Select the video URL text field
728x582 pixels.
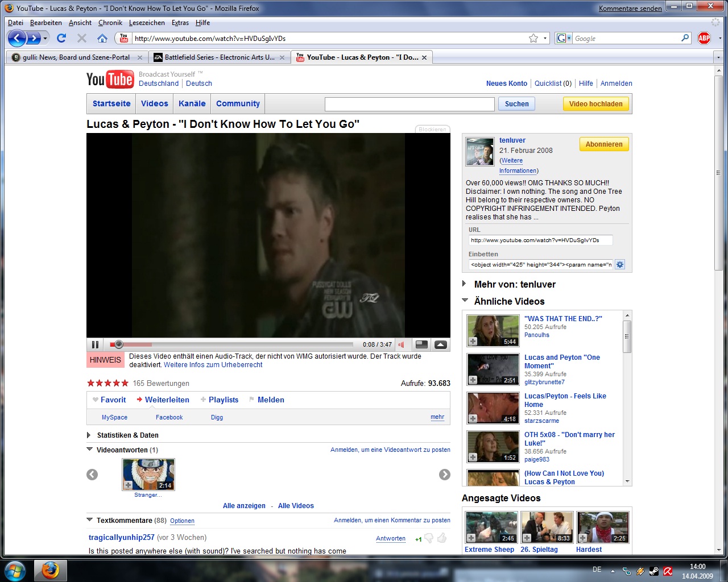[x=540, y=240]
